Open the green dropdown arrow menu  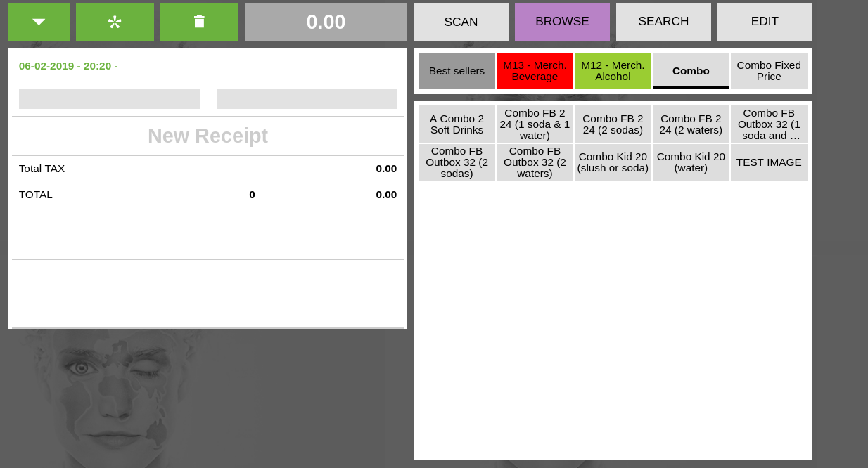coord(39,22)
